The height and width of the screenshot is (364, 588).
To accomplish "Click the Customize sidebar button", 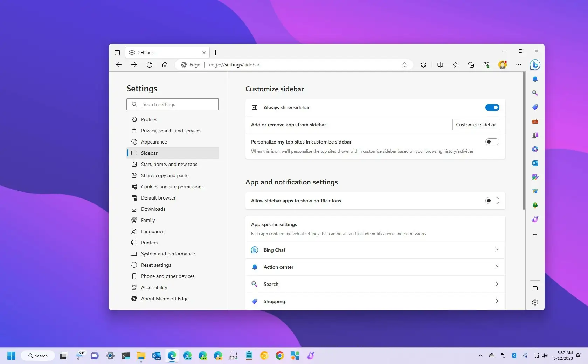I will 476,125.
